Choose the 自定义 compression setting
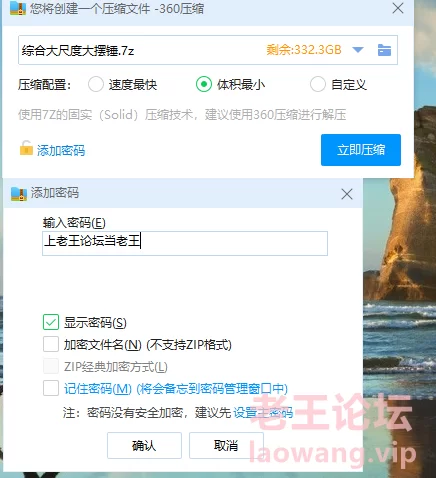This screenshot has height=478, width=436. (x=318, y=84)
